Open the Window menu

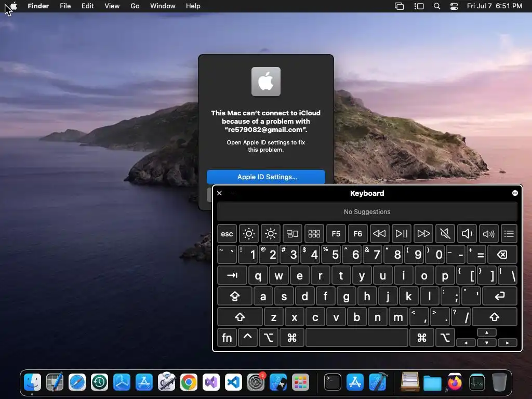(x=163, y=6)
